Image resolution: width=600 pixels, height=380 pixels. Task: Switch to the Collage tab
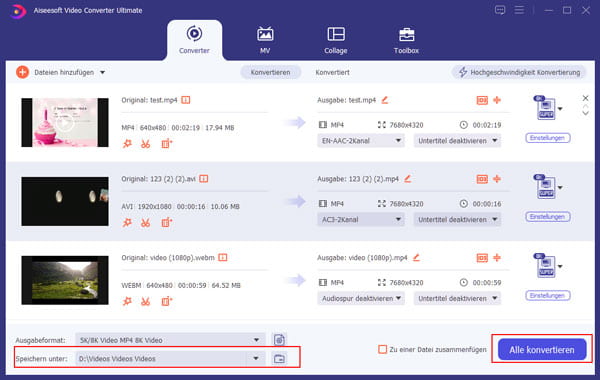click(x=336, y=41)
